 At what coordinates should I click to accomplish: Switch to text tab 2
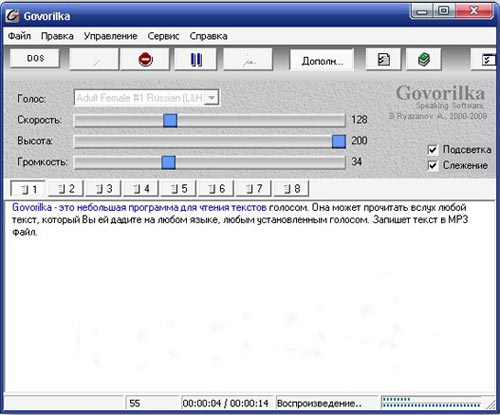pyautogui.click(x=66, y=189)
